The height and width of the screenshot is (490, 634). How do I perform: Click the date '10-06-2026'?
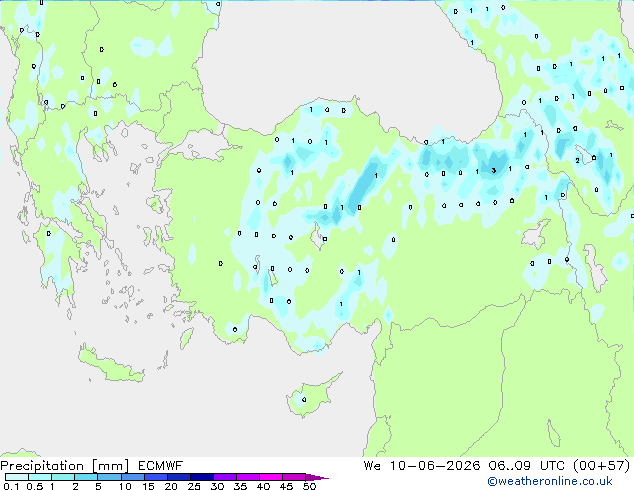435,466
